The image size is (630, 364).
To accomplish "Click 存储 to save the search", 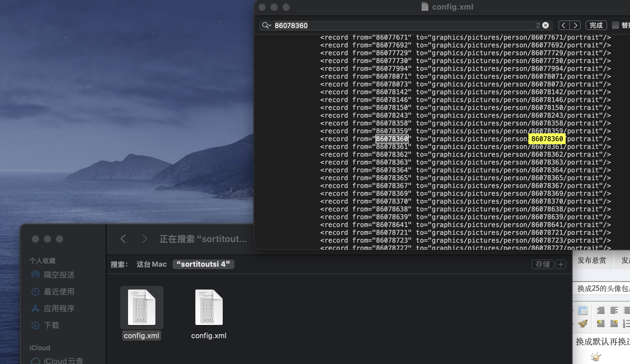I will [x=543, y=264].
